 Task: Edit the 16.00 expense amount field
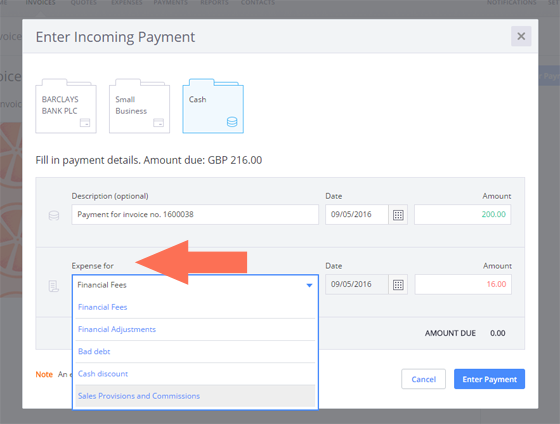[463, 284]
